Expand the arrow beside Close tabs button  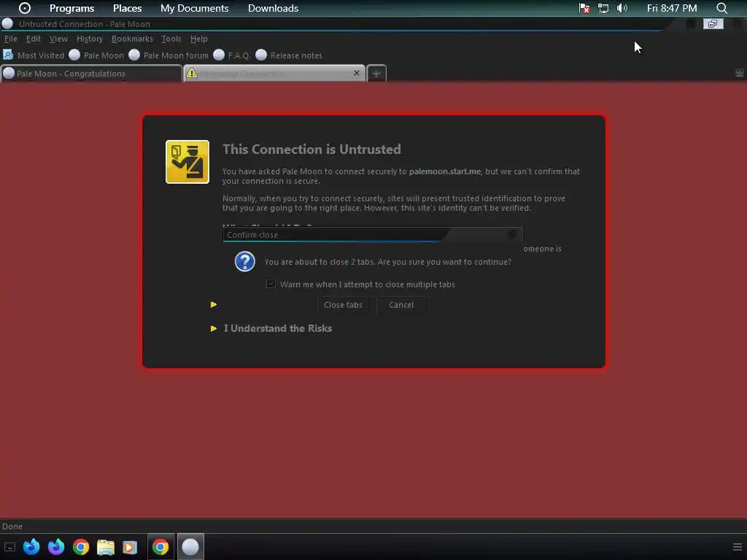pyautogui.click(x=214, y=305)
